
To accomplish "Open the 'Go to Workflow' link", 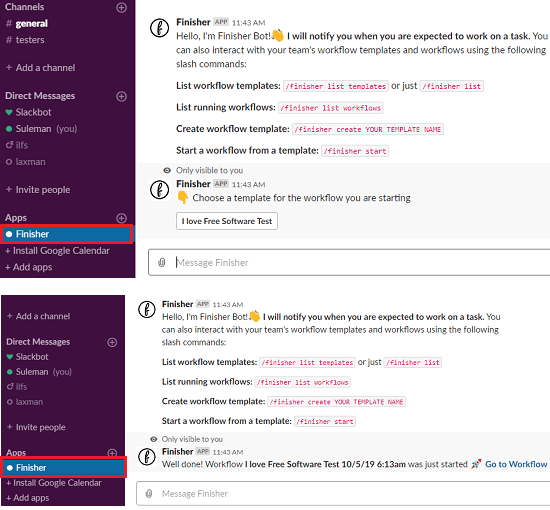I will pyautogui.click(x=516, y=464).
